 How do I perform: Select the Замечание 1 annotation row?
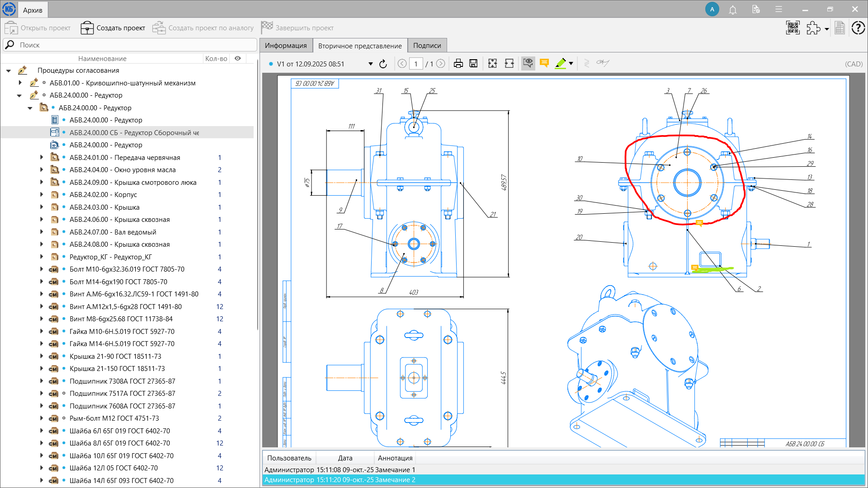coord(339,470)
